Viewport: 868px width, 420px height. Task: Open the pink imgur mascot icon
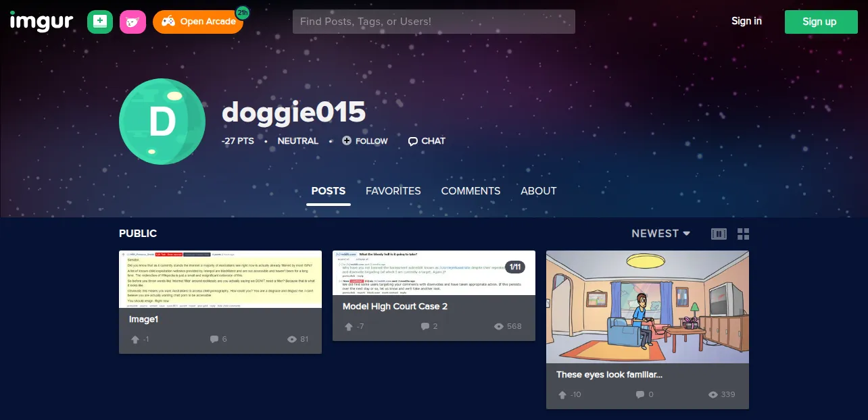coord(132,22)
